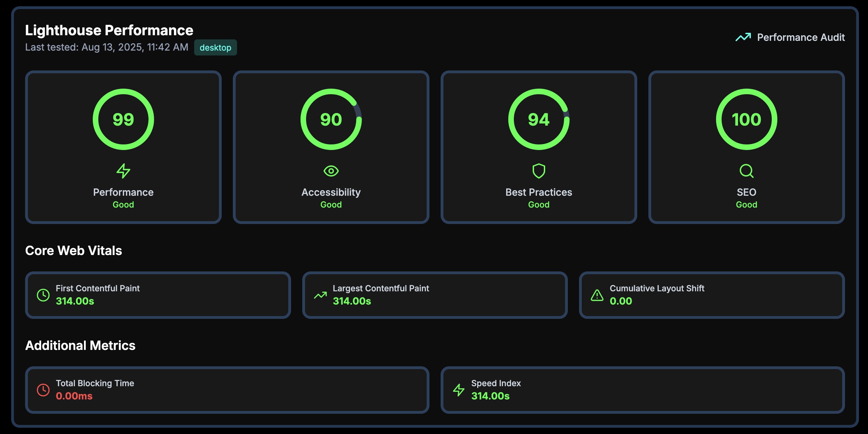Viewport: 868px width, 434px height.
Task: Click the lightning icon beside Speed Index
Action: point(458,390)
